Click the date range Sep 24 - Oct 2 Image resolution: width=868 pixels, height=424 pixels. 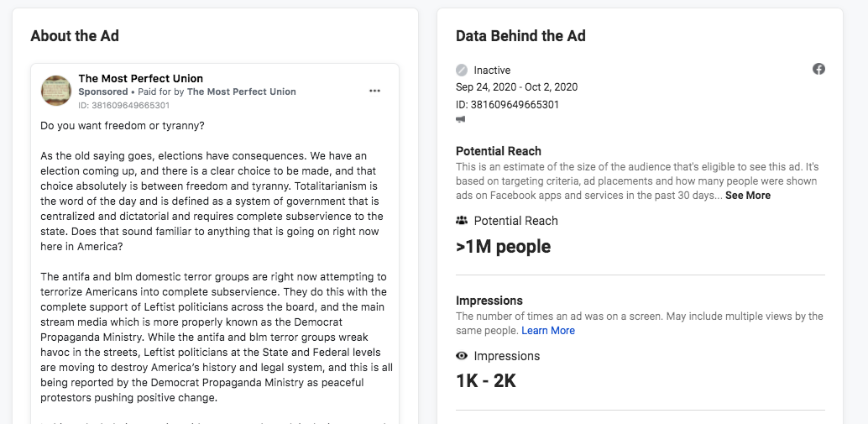(516, 87)
